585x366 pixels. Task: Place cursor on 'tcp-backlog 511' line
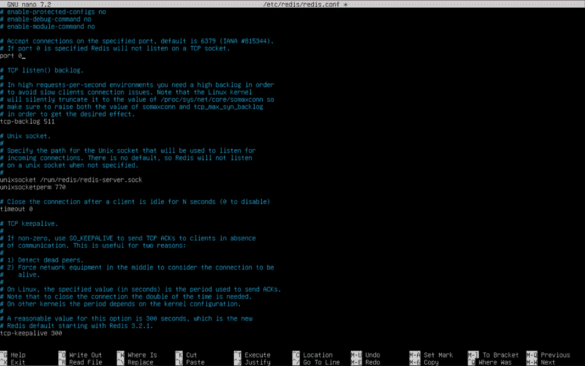(x=27, y=121)
